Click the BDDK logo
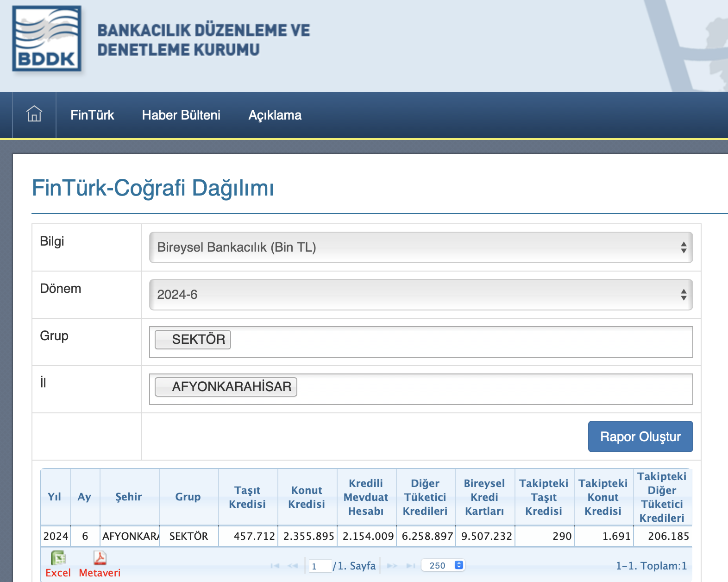This screenshot has height=582, width=728. (x=47, y=38)
